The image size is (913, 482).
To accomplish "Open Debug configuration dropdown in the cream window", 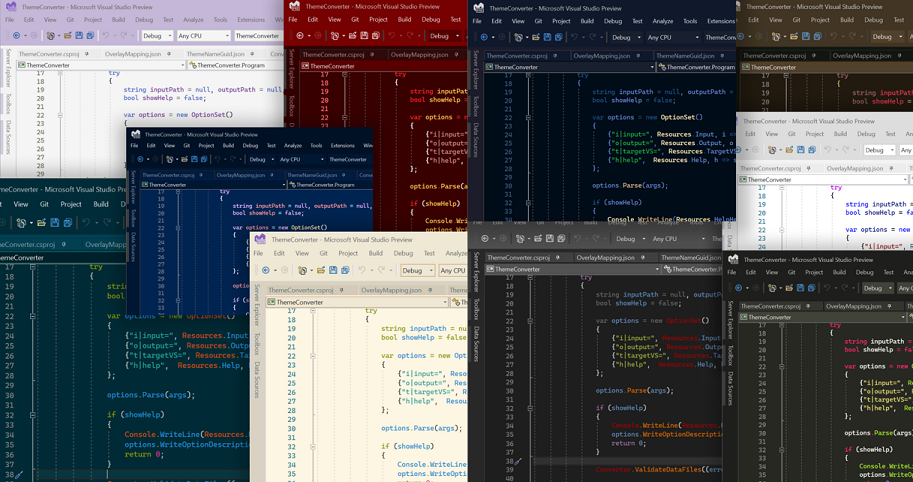I will pyautogui.click(x=417, y=270).
